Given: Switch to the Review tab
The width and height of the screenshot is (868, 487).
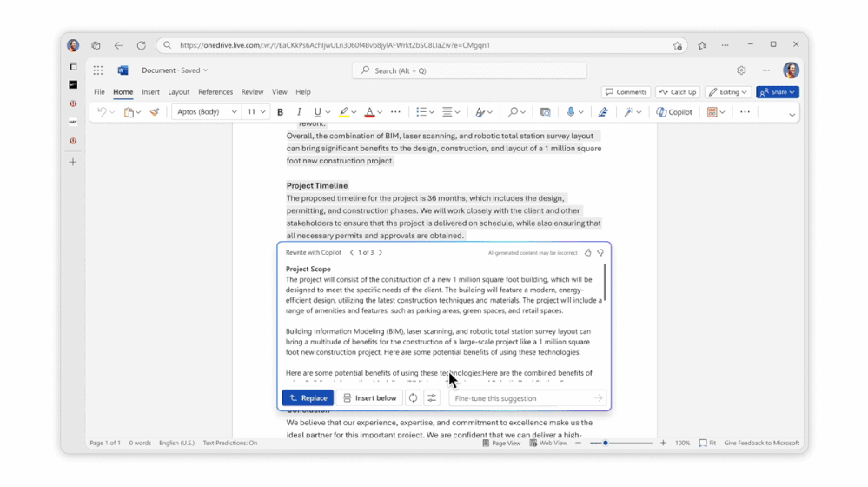Looking at the screenshot, I should coord(252,92).
